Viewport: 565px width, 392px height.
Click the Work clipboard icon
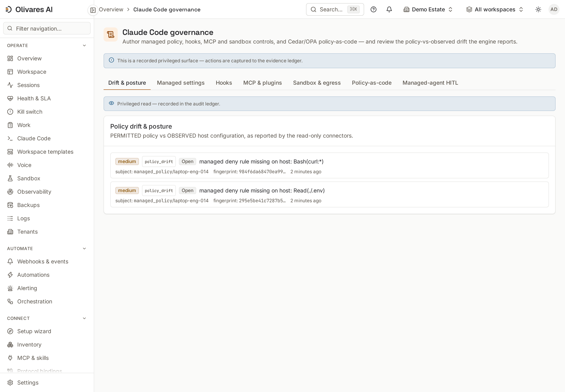[x=10, y=125]
